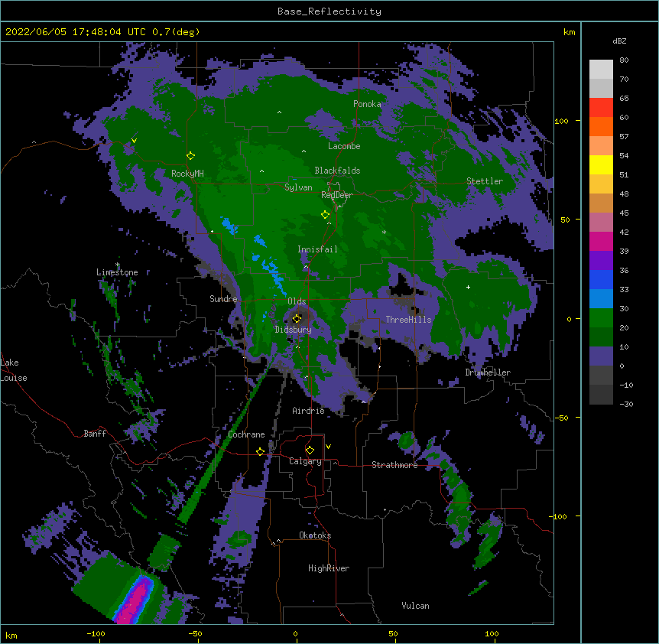Image resolution: width=659 pixels, height=644 pixels.
Task: Click the -30 value on the dBZ scale
Action: [x=626, y=405]
